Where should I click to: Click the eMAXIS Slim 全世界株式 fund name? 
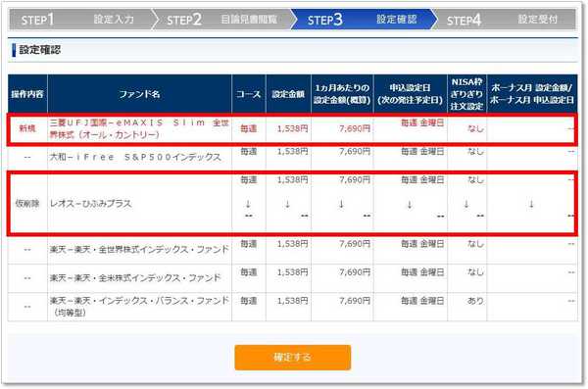(x=139, y=128)
